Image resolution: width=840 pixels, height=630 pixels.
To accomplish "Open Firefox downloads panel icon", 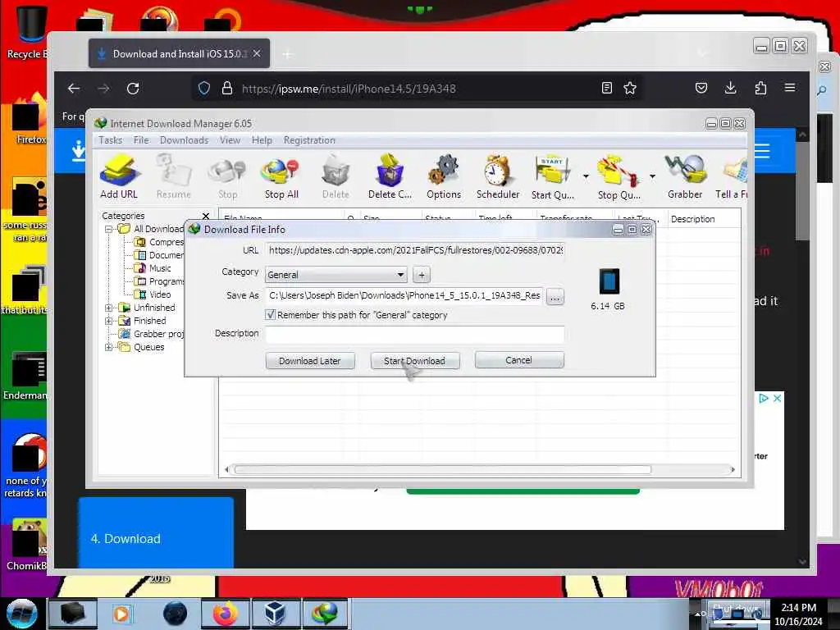I will [730, 88].
